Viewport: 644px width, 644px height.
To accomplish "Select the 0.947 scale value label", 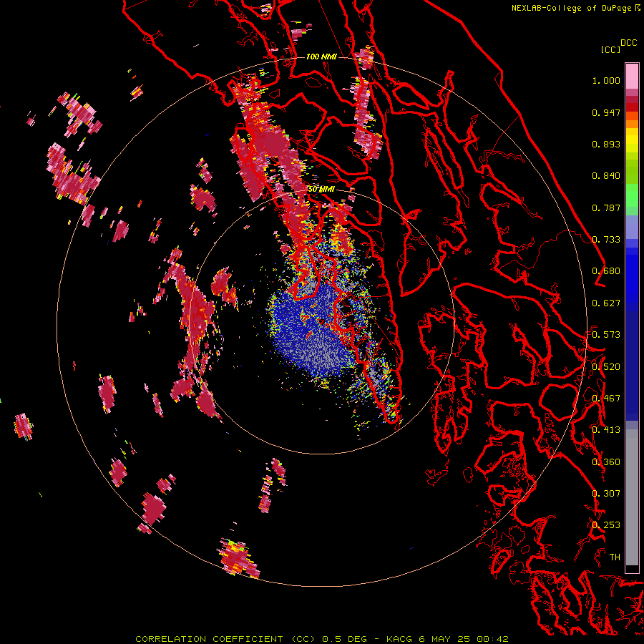I will (x=606, y=112).
